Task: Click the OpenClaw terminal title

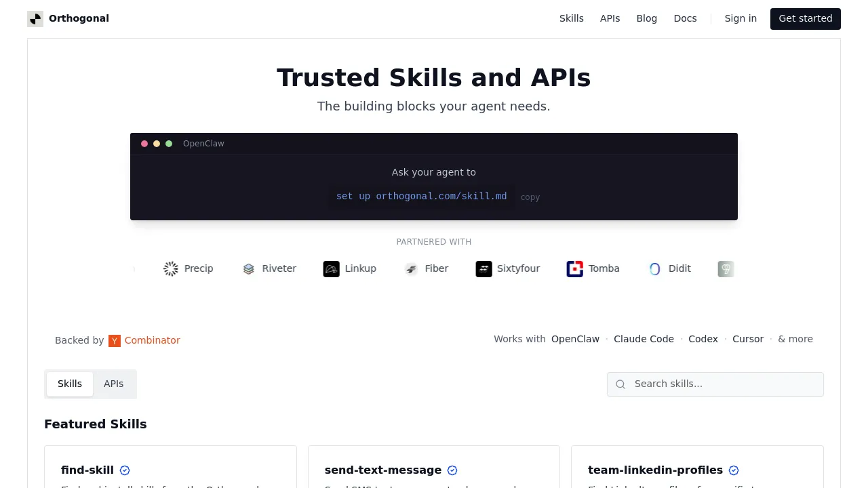Action: [x=203, y=144]
